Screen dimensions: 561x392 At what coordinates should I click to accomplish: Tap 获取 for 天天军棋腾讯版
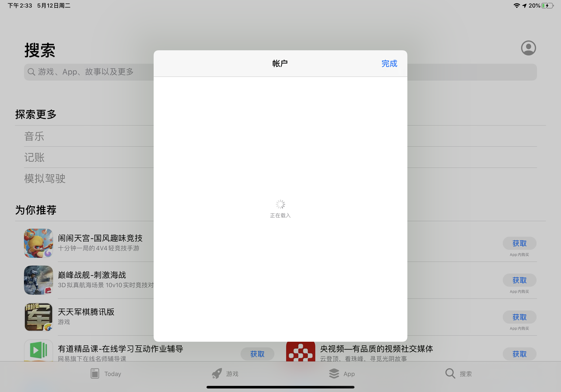coord(519,317)
